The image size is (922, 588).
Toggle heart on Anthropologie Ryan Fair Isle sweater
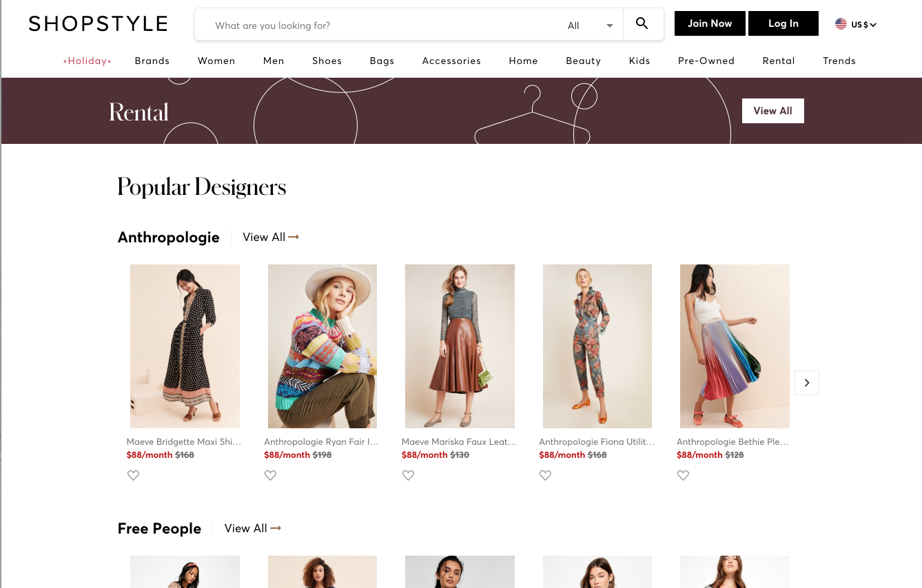point(271,475)
